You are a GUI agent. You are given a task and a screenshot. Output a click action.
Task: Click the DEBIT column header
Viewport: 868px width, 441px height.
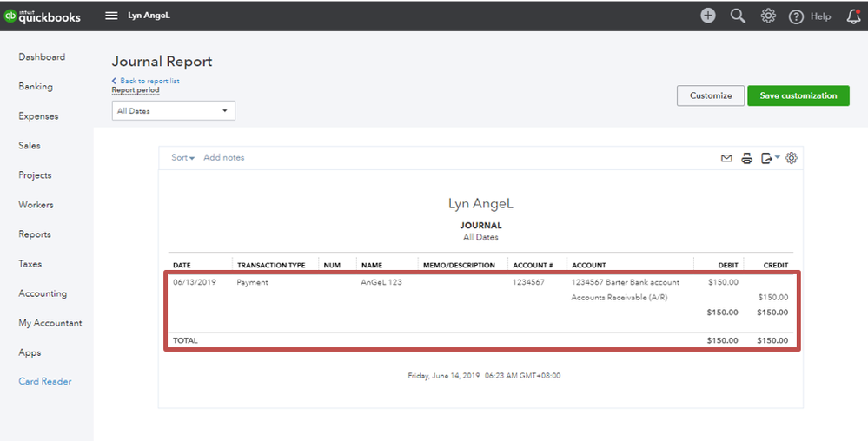728,265
